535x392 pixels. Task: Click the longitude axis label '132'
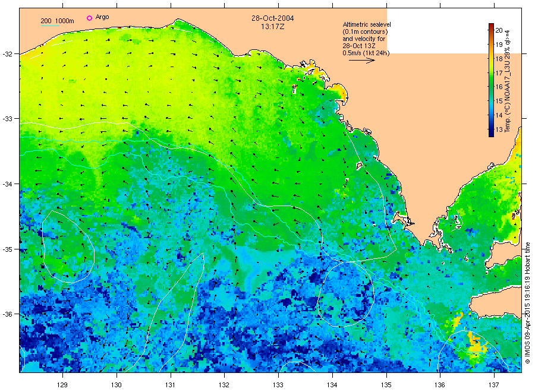click(224, 385)
